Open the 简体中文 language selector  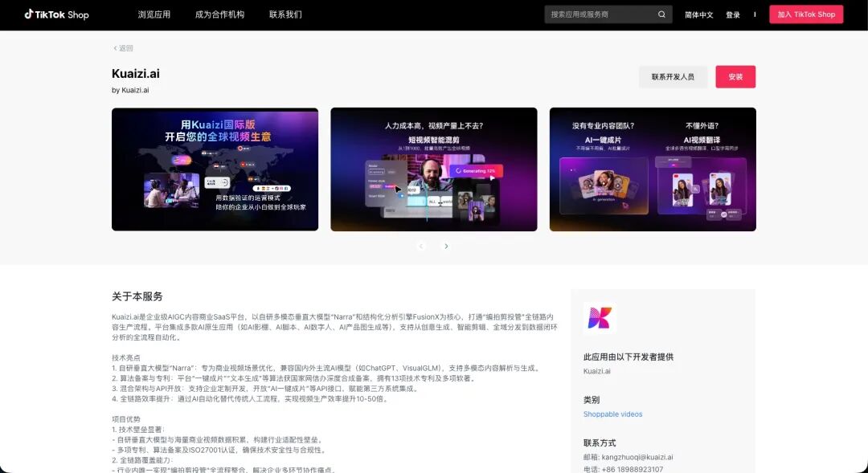698,15
